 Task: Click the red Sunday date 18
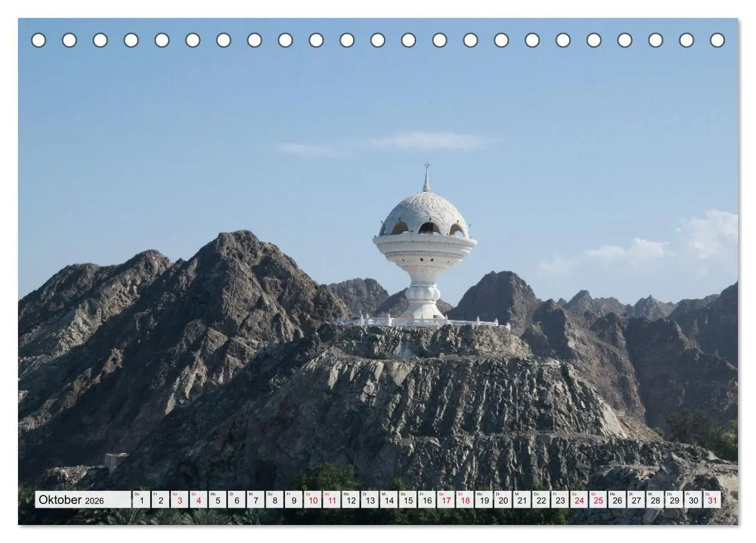pos(465,500)
